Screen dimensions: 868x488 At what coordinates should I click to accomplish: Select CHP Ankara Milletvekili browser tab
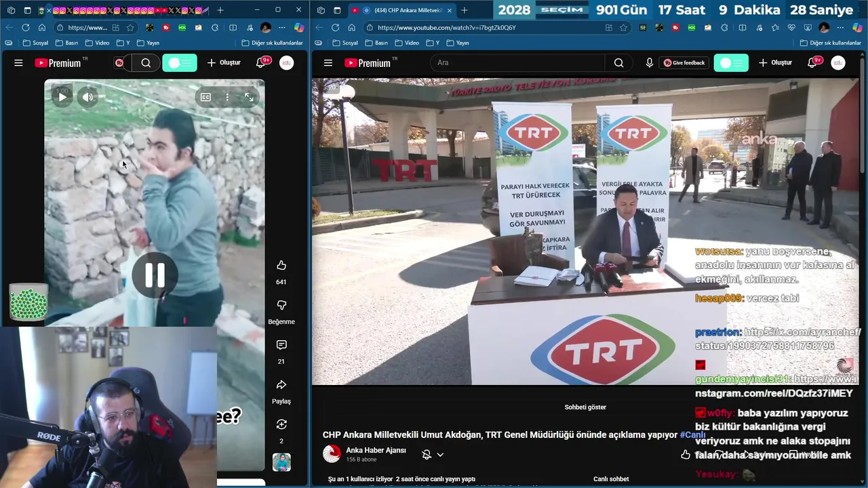403,10
